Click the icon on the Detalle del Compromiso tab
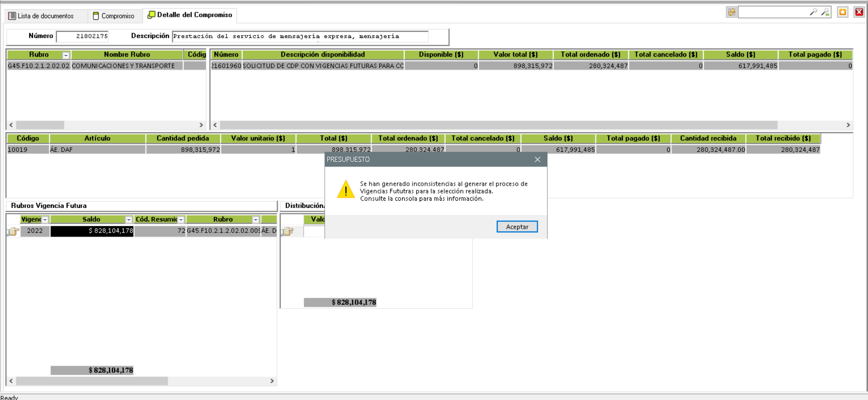The width and height of the screenshot is (868, 400). point(151,15)
